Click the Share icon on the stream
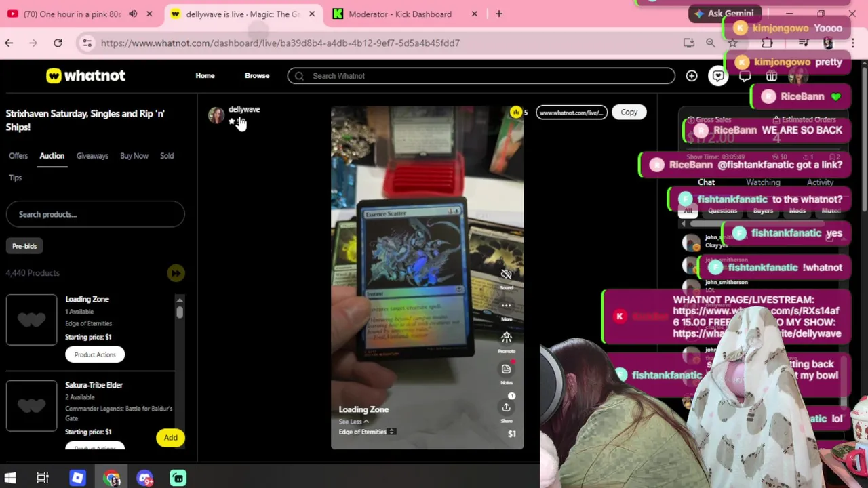 point(506,410)
